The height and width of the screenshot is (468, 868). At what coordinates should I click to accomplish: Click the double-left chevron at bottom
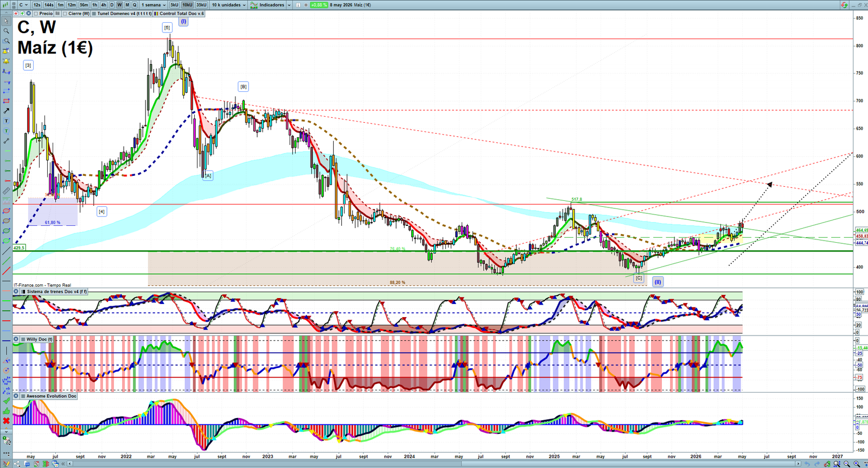pos(63,464)
